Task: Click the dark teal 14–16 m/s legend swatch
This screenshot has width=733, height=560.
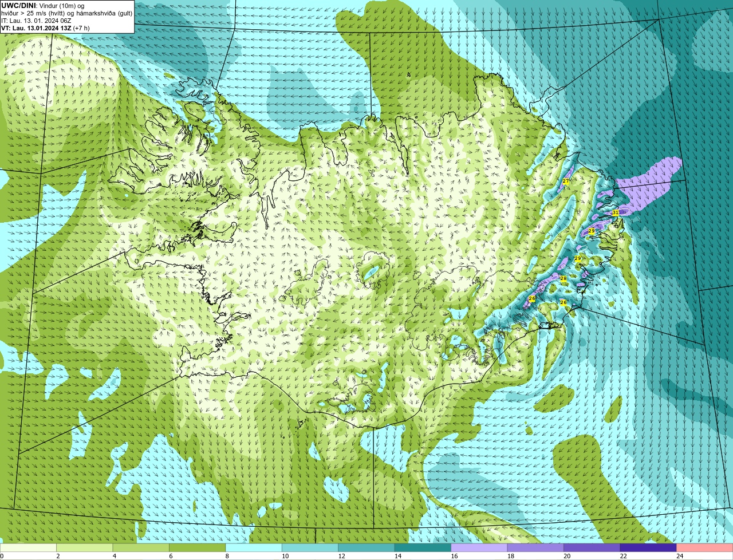Action: [x=423, y=547]
